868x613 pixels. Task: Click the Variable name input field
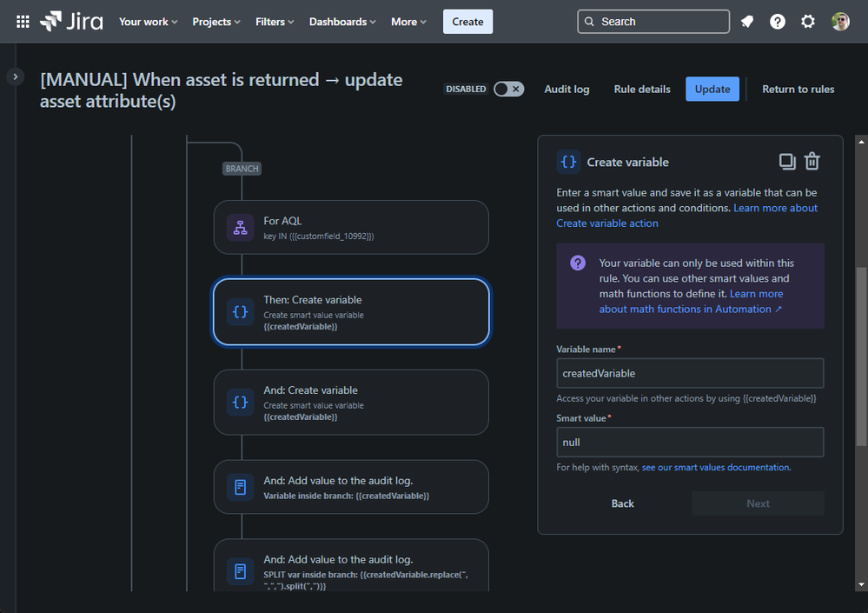(690, 373)
